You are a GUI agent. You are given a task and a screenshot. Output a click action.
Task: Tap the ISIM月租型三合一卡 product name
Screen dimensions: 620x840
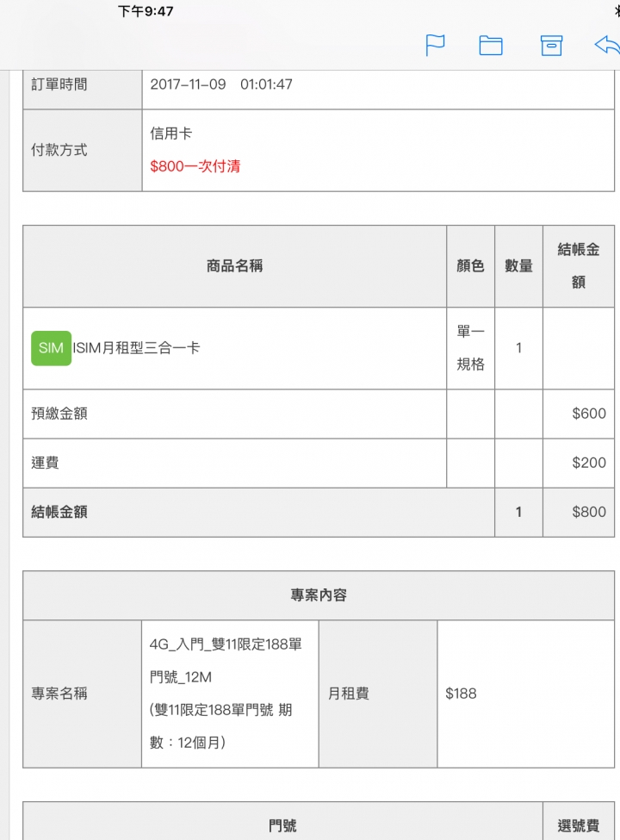(136, 348)
